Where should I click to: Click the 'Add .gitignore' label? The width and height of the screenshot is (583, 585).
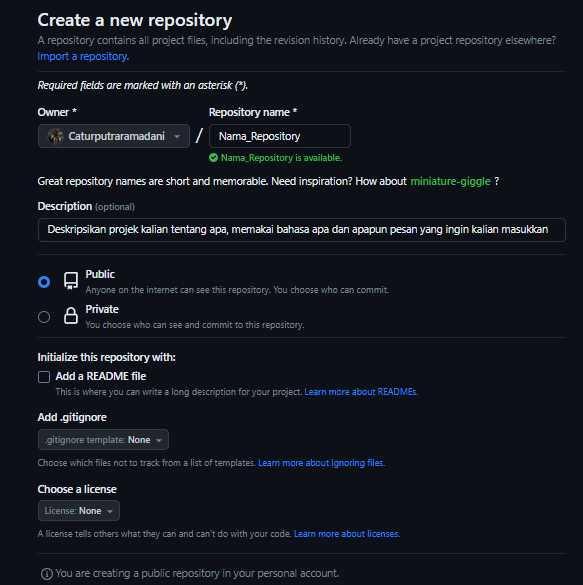pyautogui.click(x=72, y=417)
